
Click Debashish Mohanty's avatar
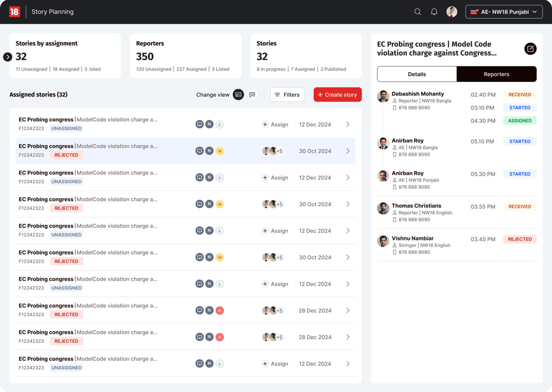coord(383,96)
